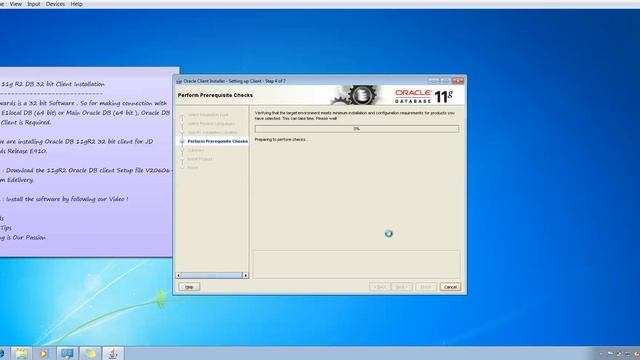Open the monitor icon in the taskbar
The height and width of the screenshot is (360, 640).
67,353
